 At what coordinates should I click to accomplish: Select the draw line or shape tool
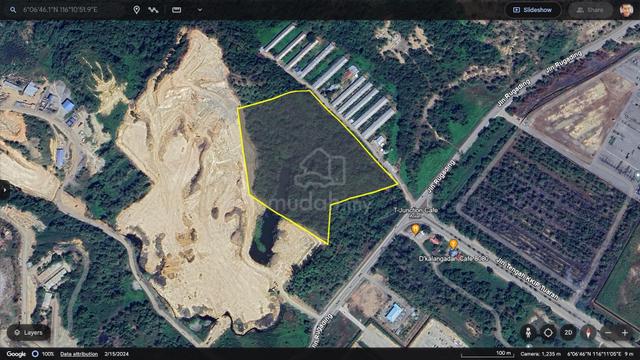(153, 10)
